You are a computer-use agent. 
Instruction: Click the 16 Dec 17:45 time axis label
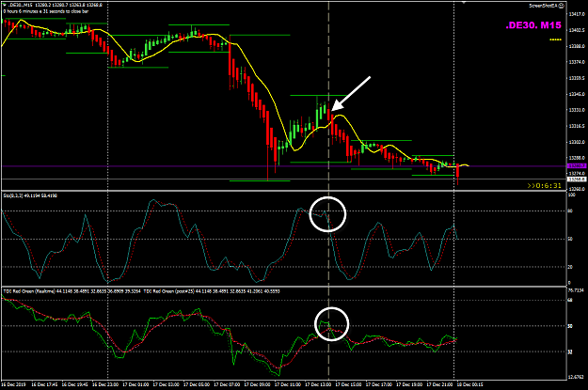44,384
